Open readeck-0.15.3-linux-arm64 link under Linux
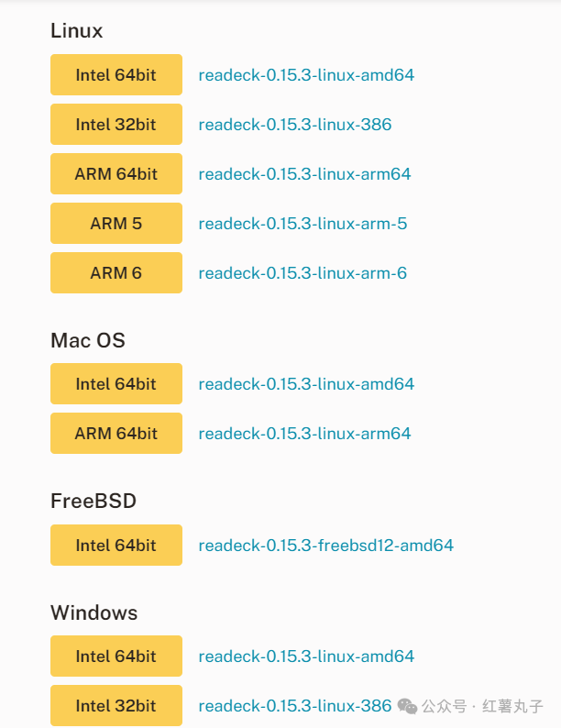Screen dimensions: 561x728 point(305,174)
